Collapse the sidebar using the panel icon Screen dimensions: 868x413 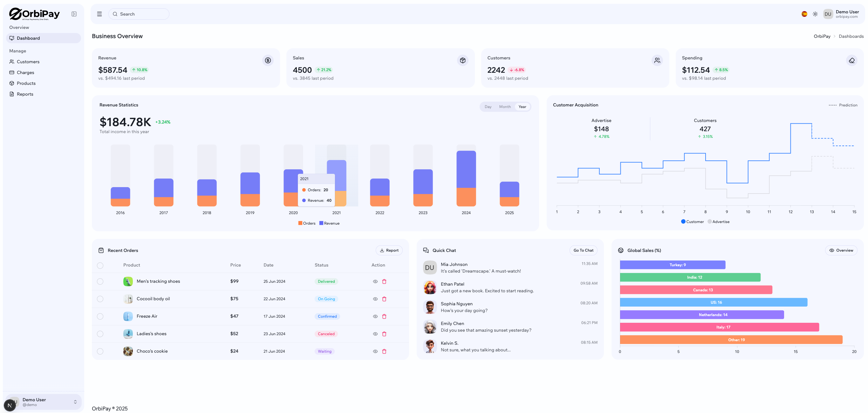tap(74, 14)
